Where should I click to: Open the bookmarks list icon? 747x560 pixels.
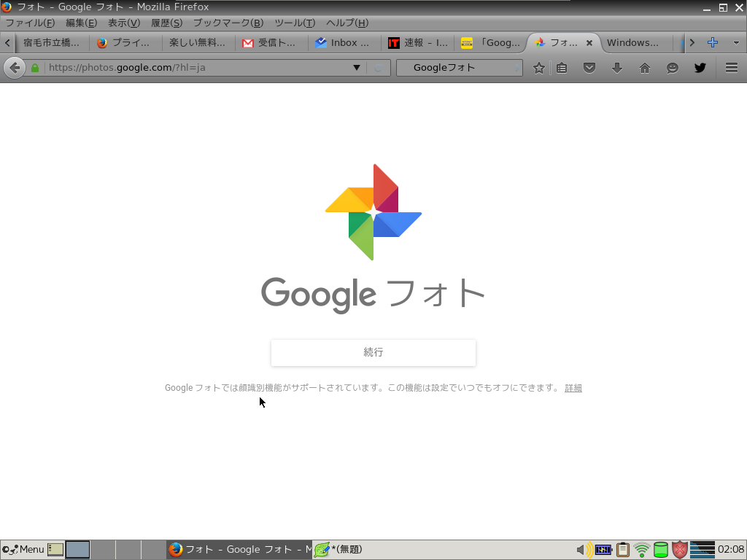[562, 68]
